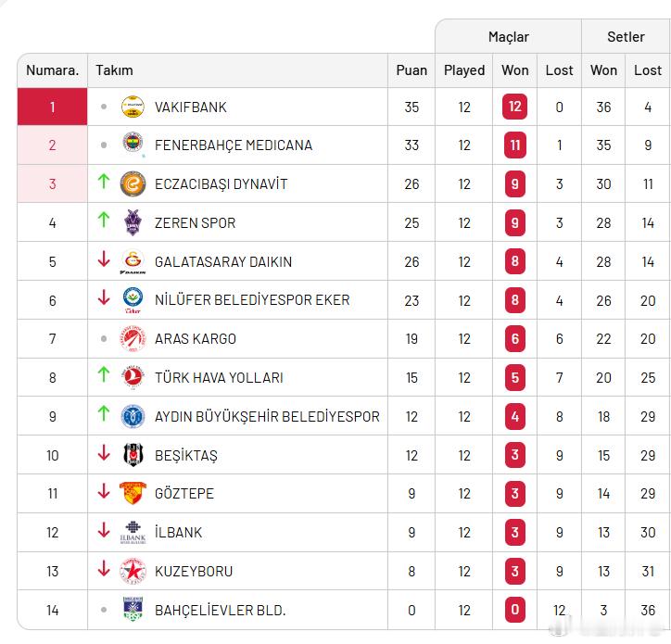Select the Setler header group

pos(626,37)
